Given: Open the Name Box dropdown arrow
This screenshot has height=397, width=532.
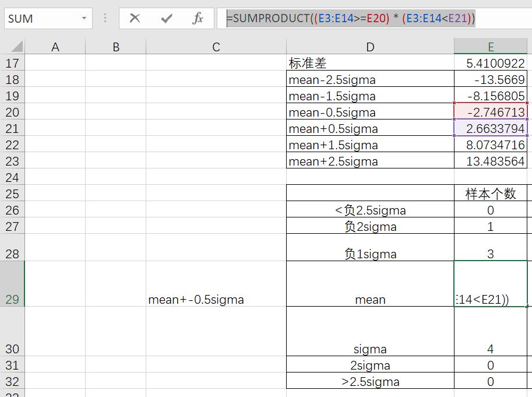Looking at the screenshot, I should coord(84,18).
